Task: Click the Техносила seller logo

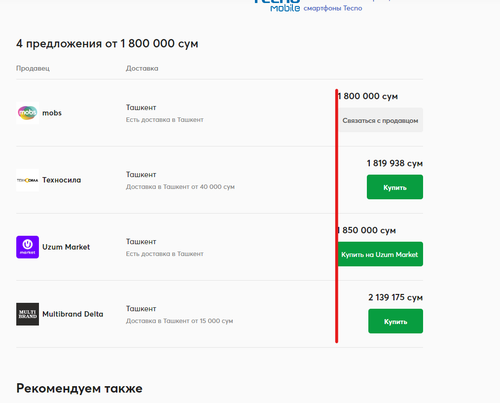Action: [x=27, y=180]
